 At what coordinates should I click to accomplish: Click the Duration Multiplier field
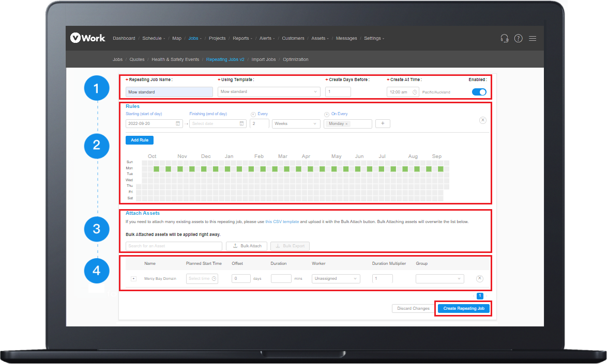tap(383, 278)
